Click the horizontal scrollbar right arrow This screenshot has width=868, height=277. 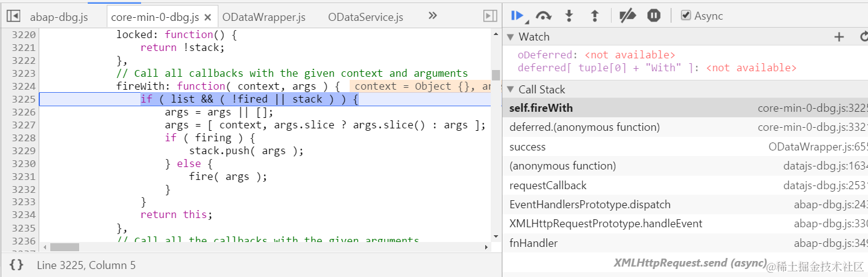pyautogui.click(x=486, y=247)
